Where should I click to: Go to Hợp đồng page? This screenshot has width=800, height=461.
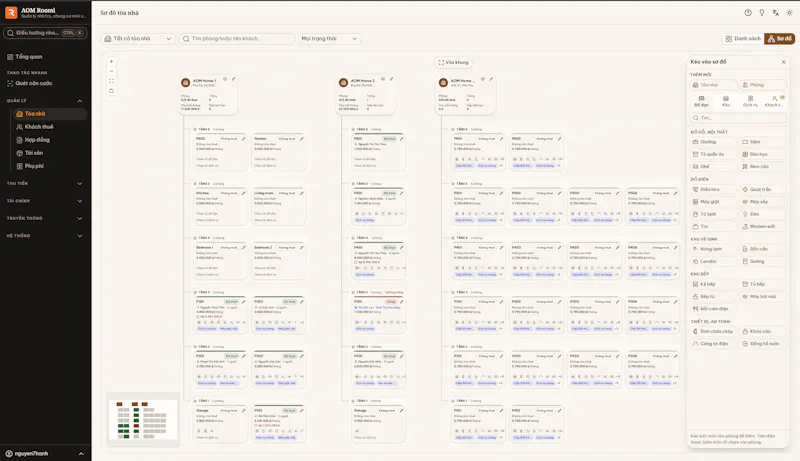(x=49, y=140)
